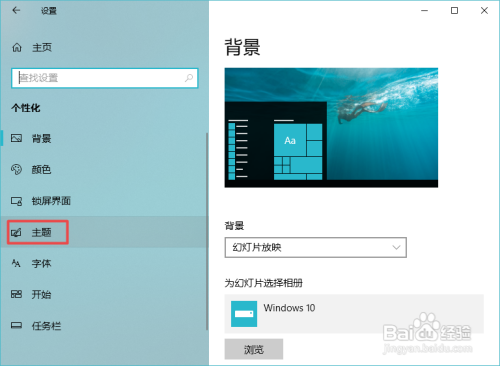Focus the 查找设置 search field
The image size is (500, 366).
click(105, 78)
